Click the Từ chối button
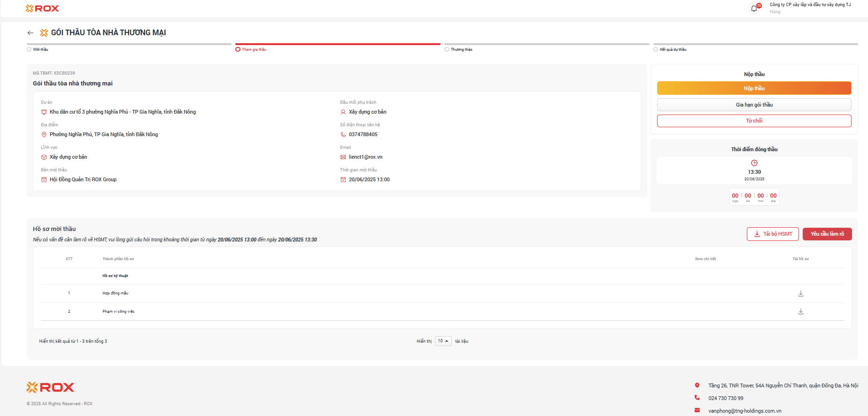 [754, 121]
